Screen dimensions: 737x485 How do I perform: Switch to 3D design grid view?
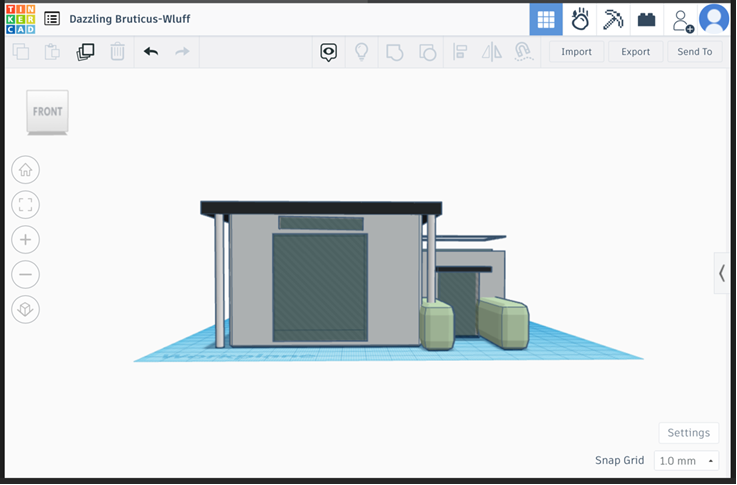point(546,19)
